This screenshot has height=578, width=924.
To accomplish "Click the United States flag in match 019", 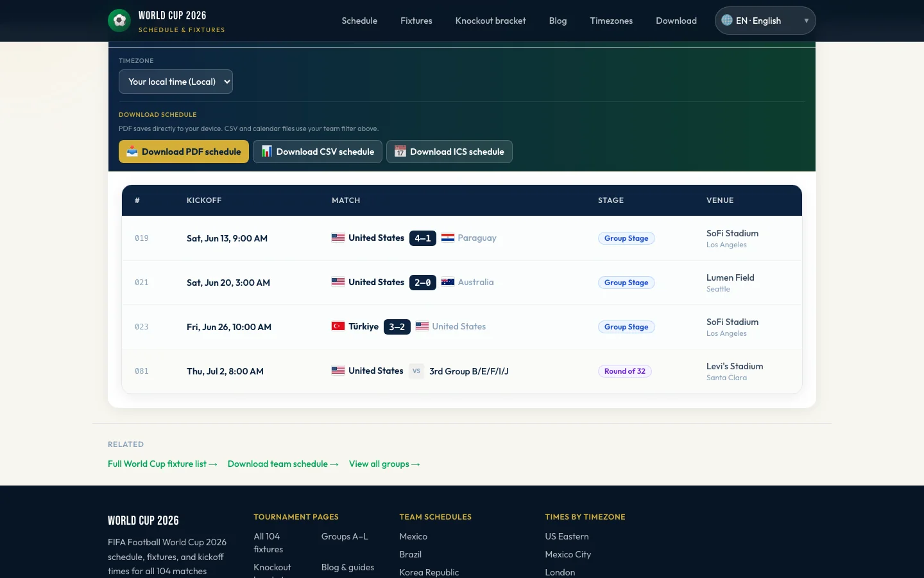I will click(x=338, y=238).
